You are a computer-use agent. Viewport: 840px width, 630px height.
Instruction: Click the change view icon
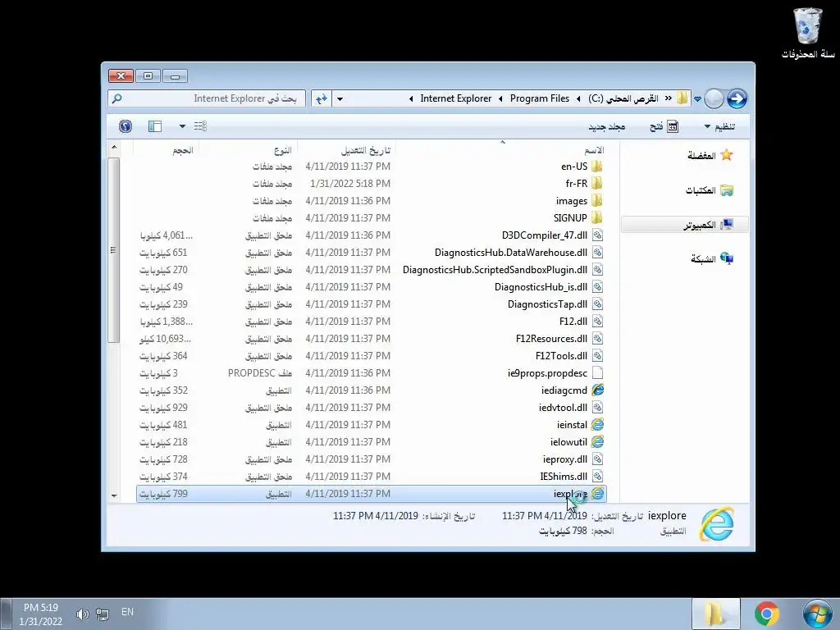point(200,126)
